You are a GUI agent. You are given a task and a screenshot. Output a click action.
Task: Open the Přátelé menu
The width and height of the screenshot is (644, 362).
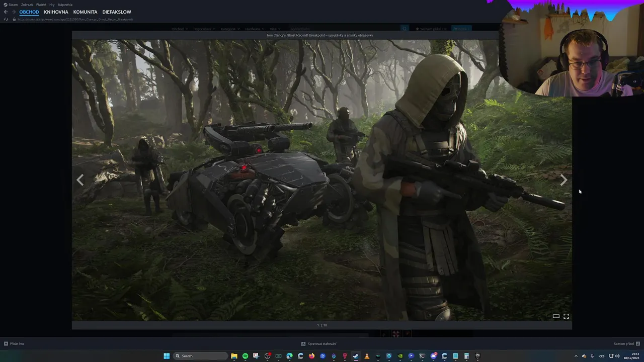point(41,5)
